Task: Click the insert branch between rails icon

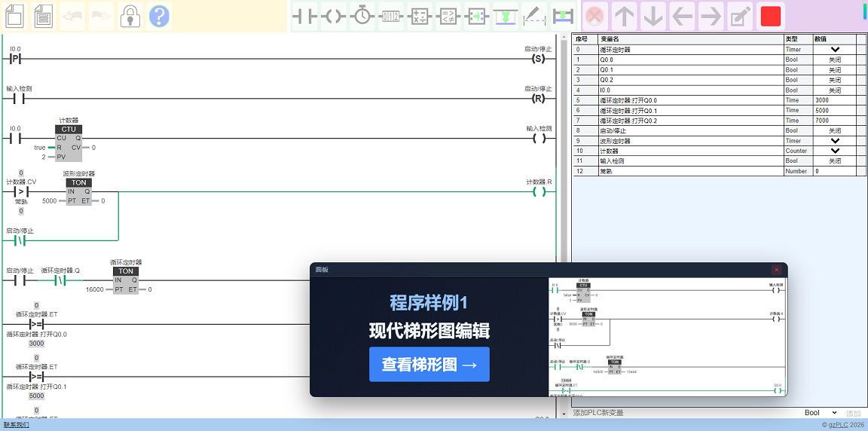Action: coord(564,17)
